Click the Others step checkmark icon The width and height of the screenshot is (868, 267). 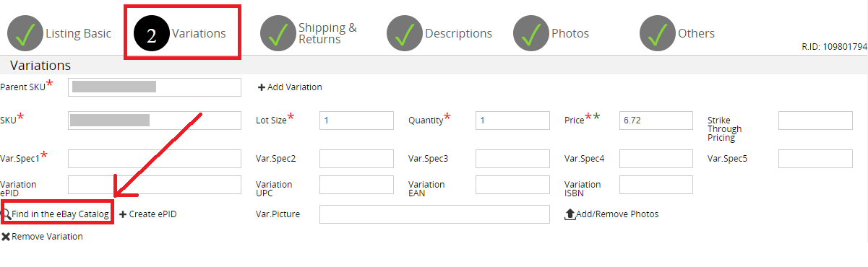point(658,34)
